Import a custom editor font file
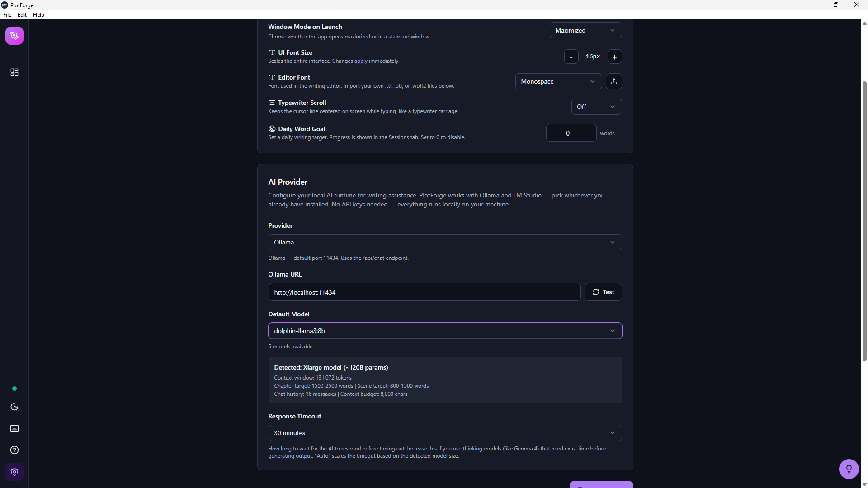Image resolution: width=868 pixels, height=488 pixels. (614, 81)
